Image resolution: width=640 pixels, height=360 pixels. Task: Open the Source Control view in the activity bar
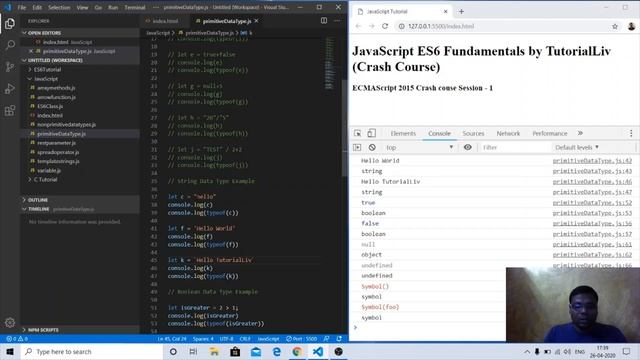point(10,67)
